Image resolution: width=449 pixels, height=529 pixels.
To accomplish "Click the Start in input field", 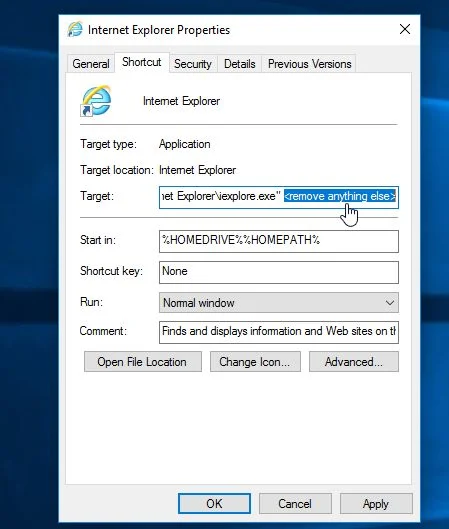I will (x=279, y=241).
